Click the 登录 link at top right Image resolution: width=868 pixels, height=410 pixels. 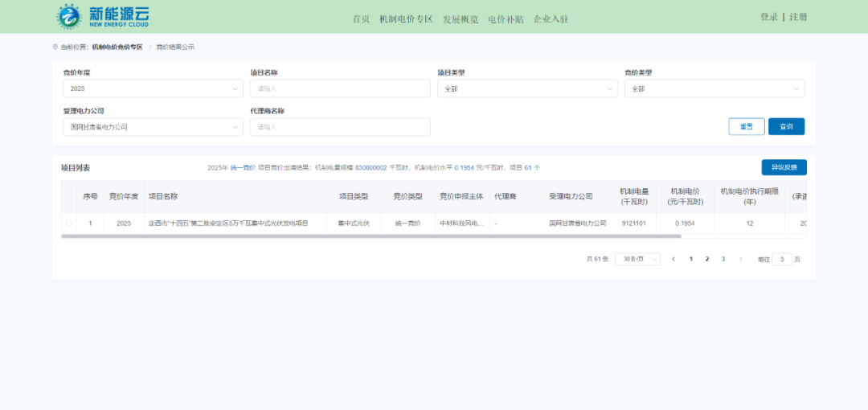(x=769, y=17)
